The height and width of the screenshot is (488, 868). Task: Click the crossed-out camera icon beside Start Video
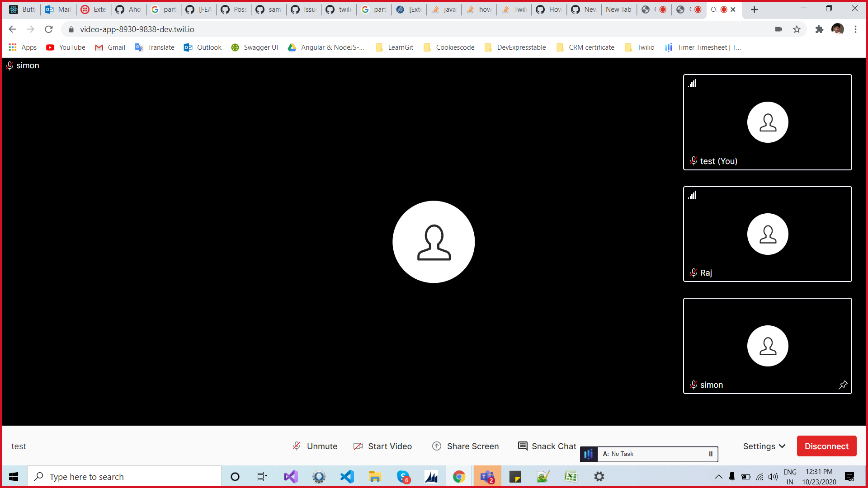click(357, 446)
